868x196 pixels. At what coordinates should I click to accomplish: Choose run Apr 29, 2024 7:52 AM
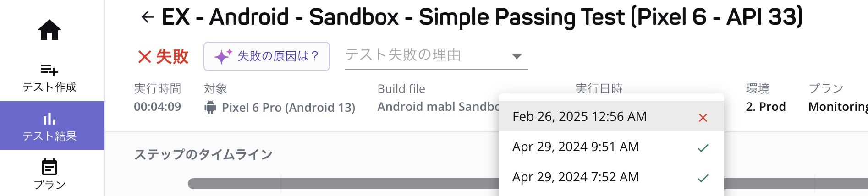611,177
